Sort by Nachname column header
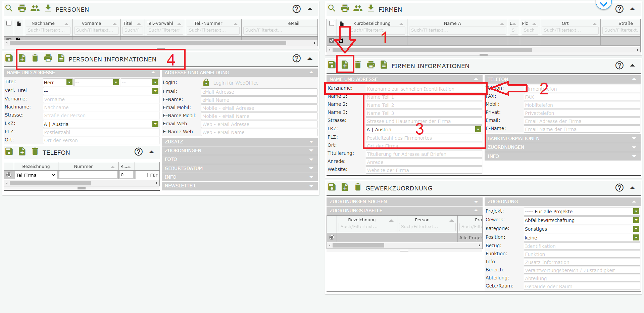The height and width of the screenshot is (313, 644). click(43, 23)
